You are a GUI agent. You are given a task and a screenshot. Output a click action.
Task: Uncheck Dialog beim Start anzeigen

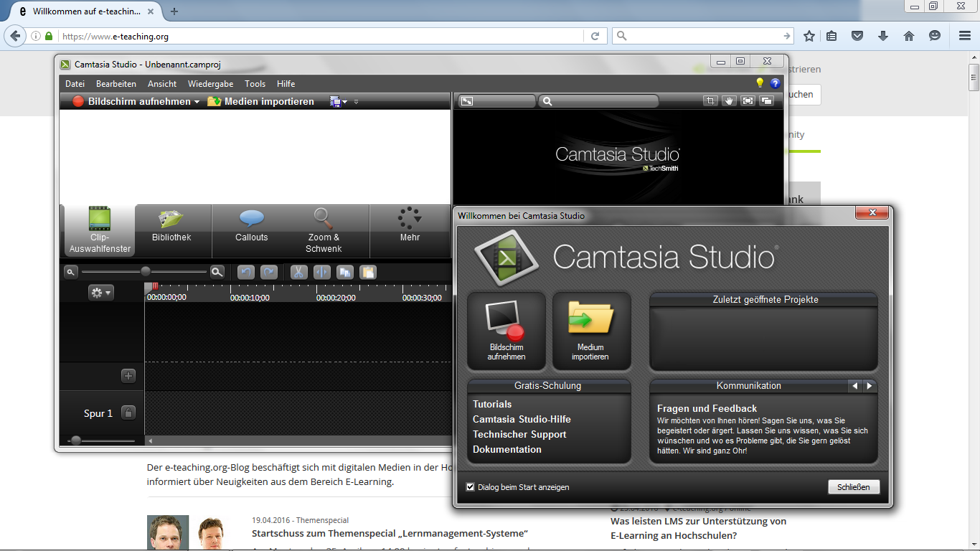(x=471, y=487)
